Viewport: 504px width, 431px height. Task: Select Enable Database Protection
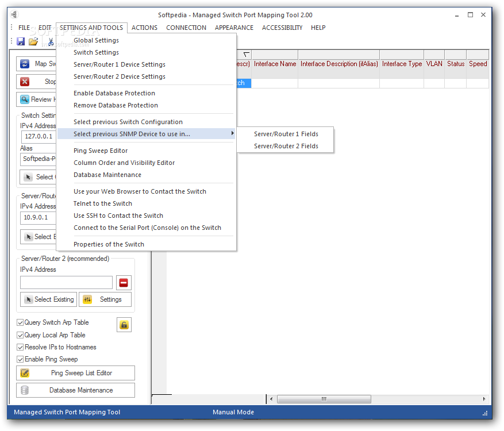point(146,93)
